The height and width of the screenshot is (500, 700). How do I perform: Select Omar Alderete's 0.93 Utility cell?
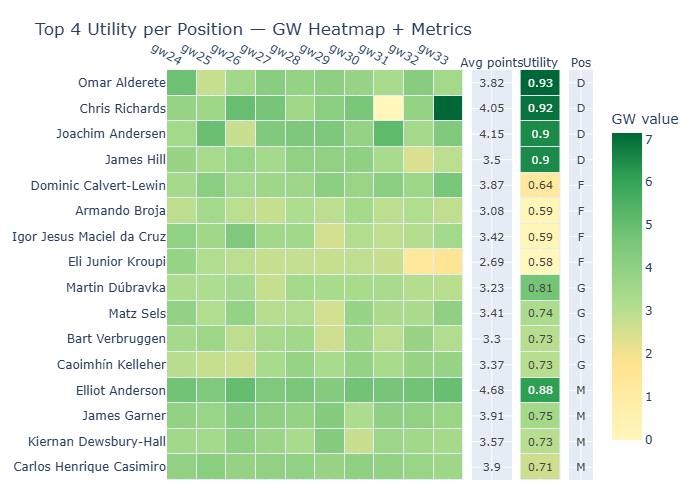pyautogui.click(x=540, y=83)
